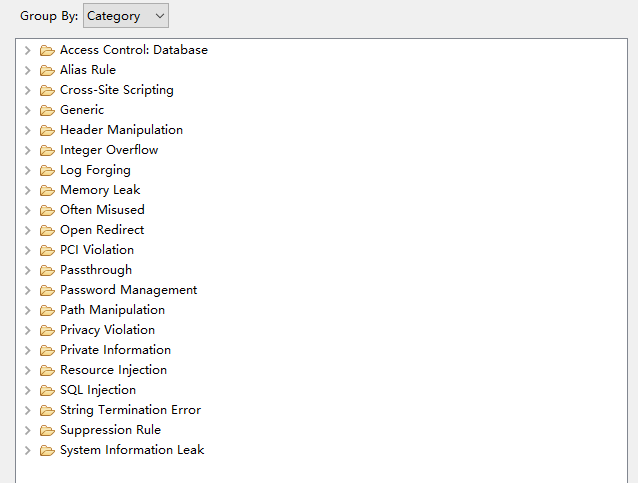Click the Private Information folder icon
This screenshot has width=638, height=483.
click(x=47, y=350)
